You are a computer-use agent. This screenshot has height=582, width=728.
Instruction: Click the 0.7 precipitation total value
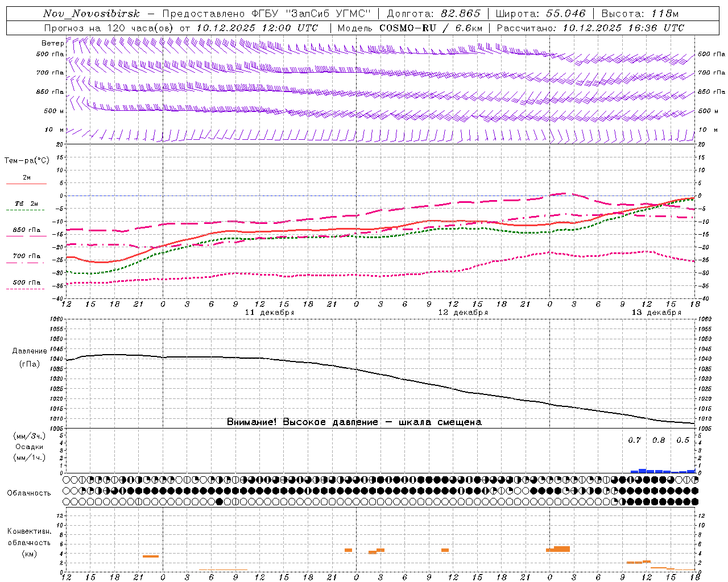click(634, 440)
